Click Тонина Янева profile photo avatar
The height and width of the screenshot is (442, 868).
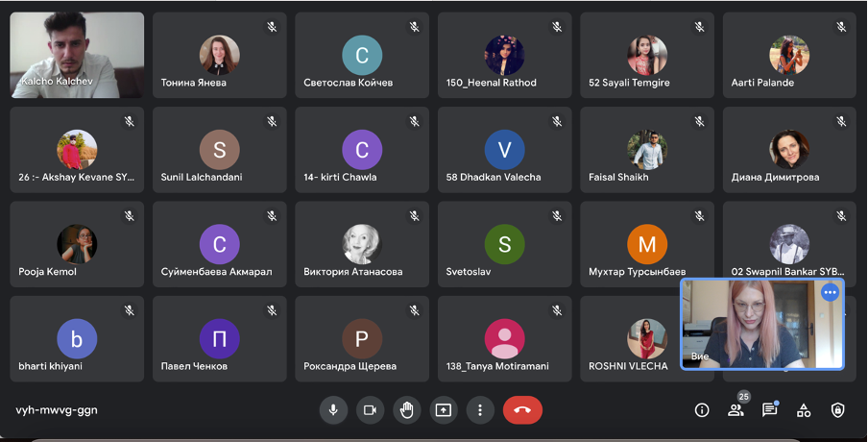pyautogui.click(x=219, y=55)
